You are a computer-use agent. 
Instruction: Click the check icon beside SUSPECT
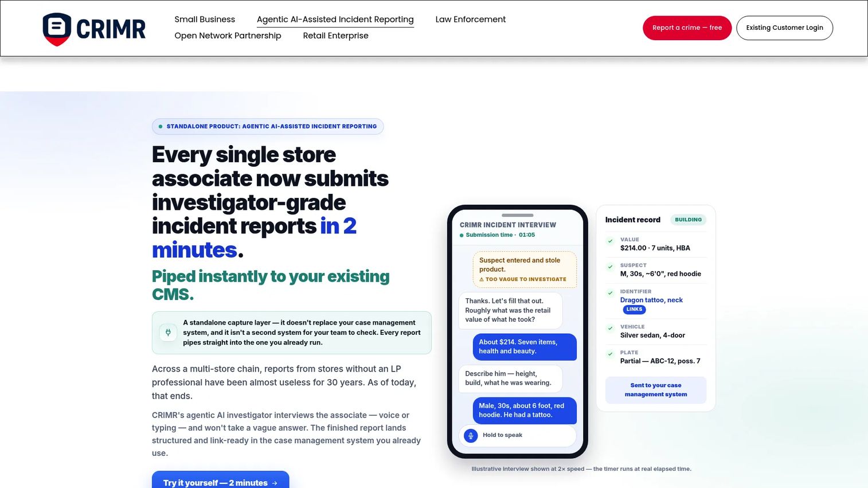coord(611,267)
